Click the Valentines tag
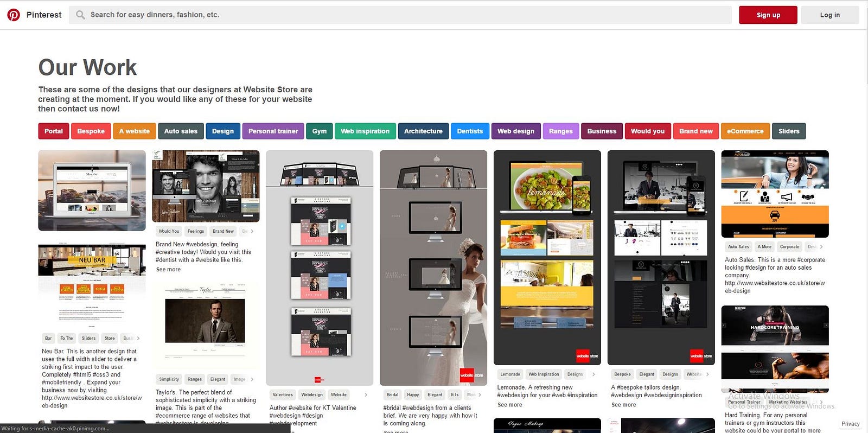 283,394
